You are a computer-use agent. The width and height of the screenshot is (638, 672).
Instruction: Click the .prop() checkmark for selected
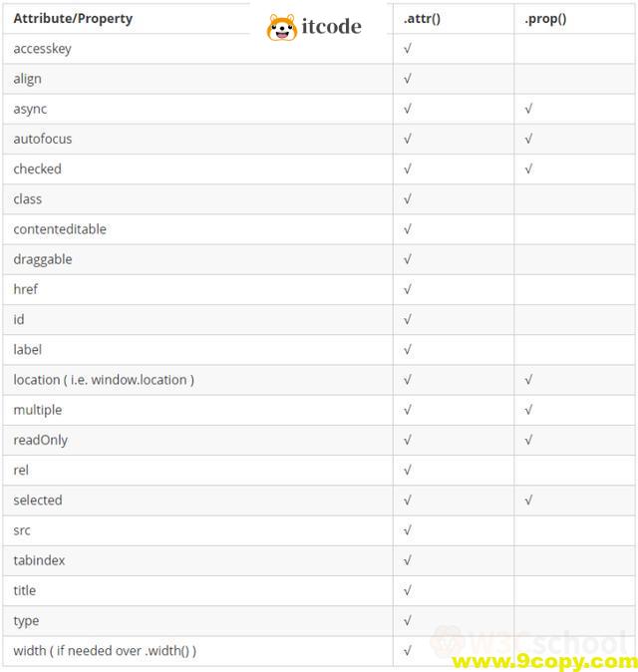(528, 500)
